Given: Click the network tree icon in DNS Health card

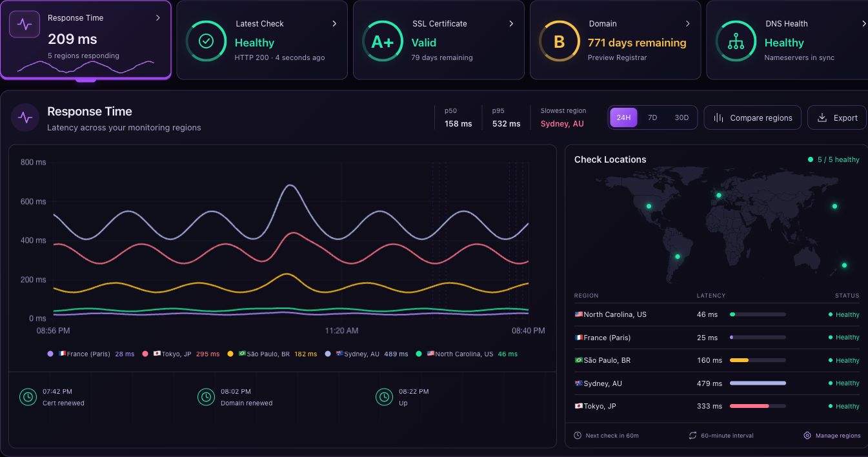Looking at the screenshot, I should tap(736, 41).
